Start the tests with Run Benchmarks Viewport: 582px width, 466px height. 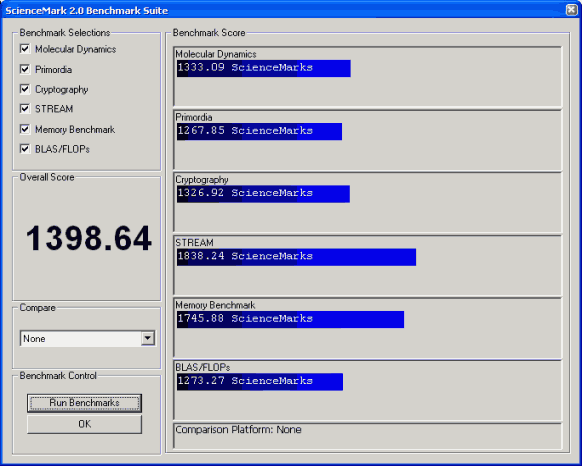coord(84,403)
